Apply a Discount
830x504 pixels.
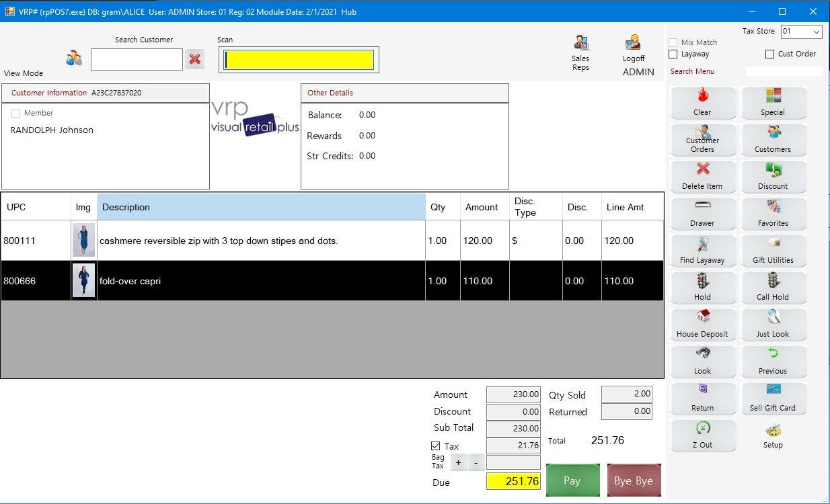pos(773,177)
